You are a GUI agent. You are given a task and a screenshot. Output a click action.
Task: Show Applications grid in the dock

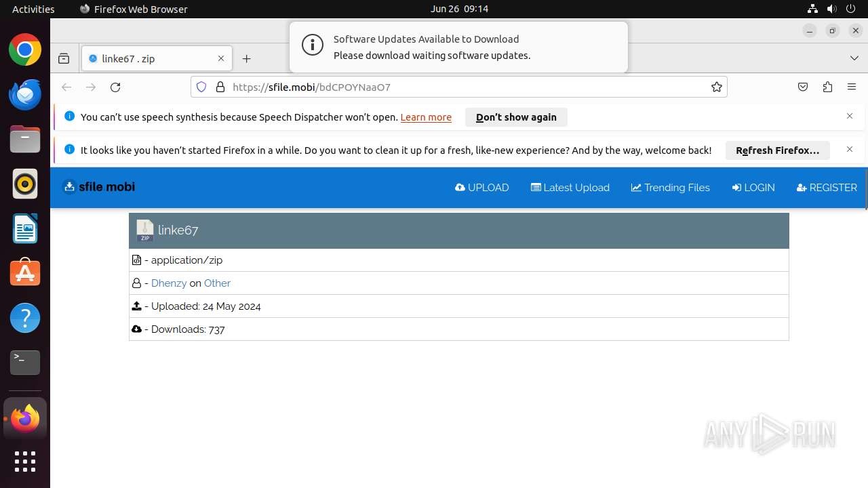click(x=25, y=462)
